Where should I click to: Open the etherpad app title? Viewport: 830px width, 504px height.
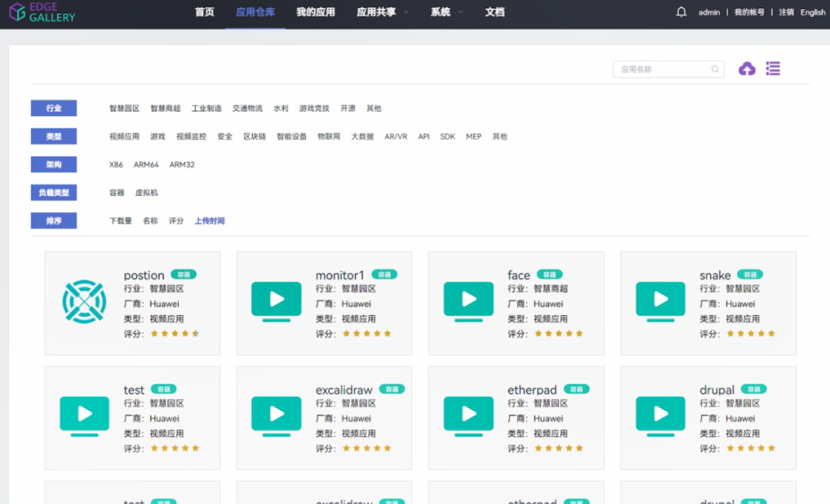coord(532,390)
